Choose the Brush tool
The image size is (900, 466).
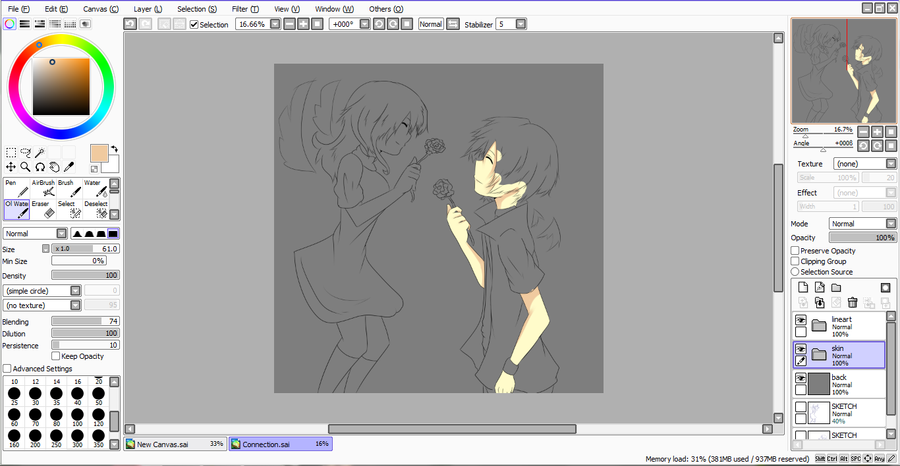click(69, 188)
